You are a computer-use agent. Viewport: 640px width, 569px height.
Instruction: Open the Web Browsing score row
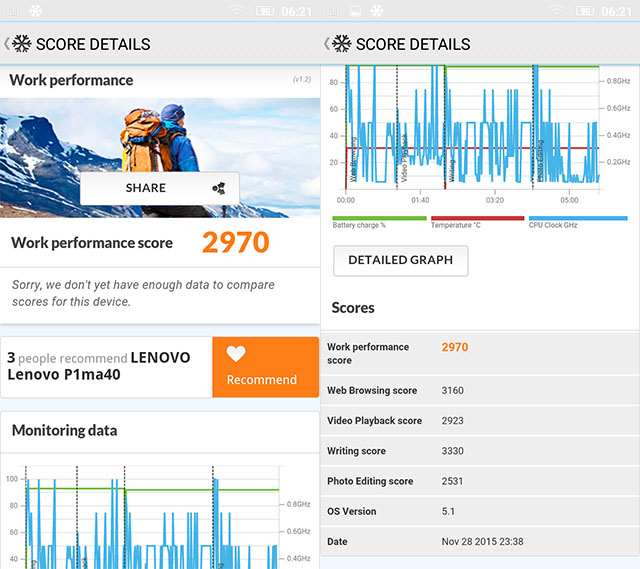tap(480, 391)
